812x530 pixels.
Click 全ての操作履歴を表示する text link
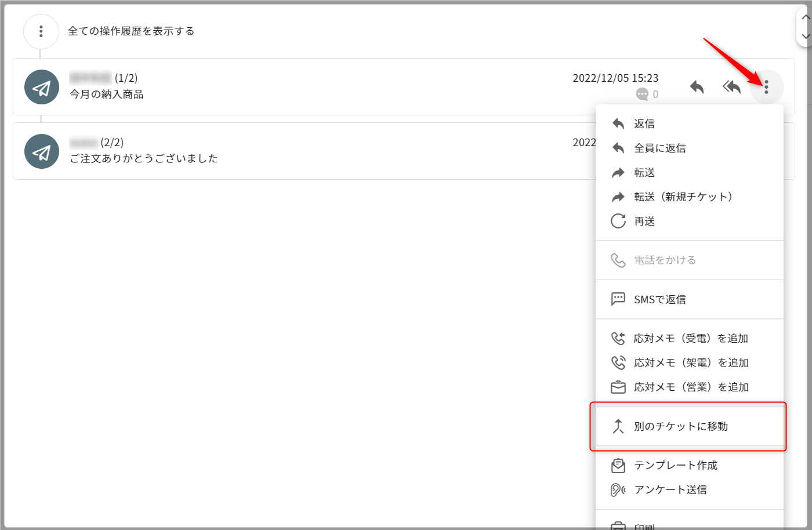131,31
